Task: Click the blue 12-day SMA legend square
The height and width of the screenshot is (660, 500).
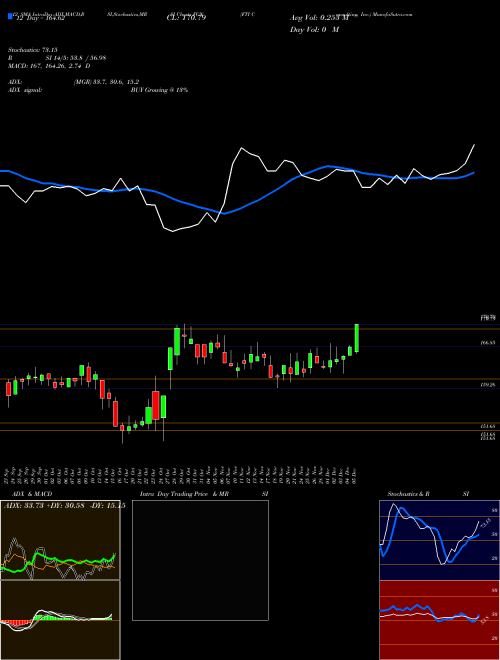Action: point(10,17)
